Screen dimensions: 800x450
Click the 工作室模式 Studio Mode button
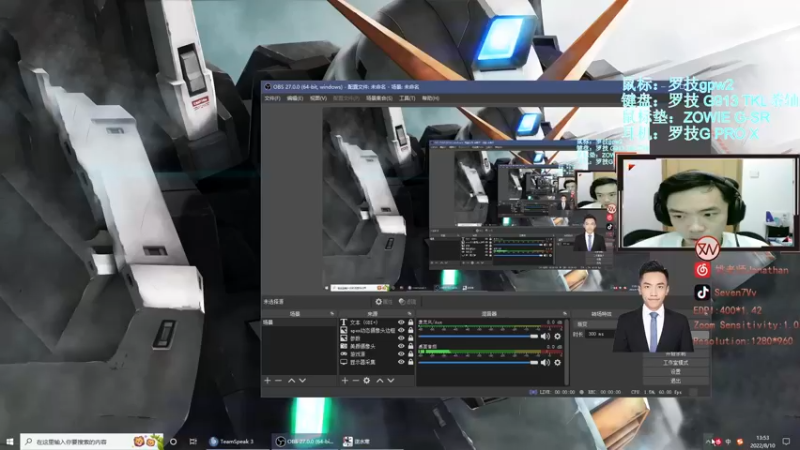(676, 363)
